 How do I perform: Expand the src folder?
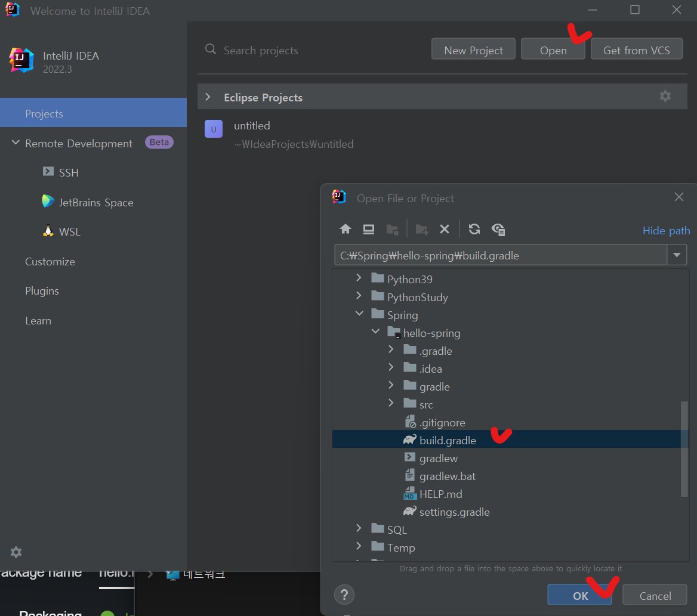(391, 403)
